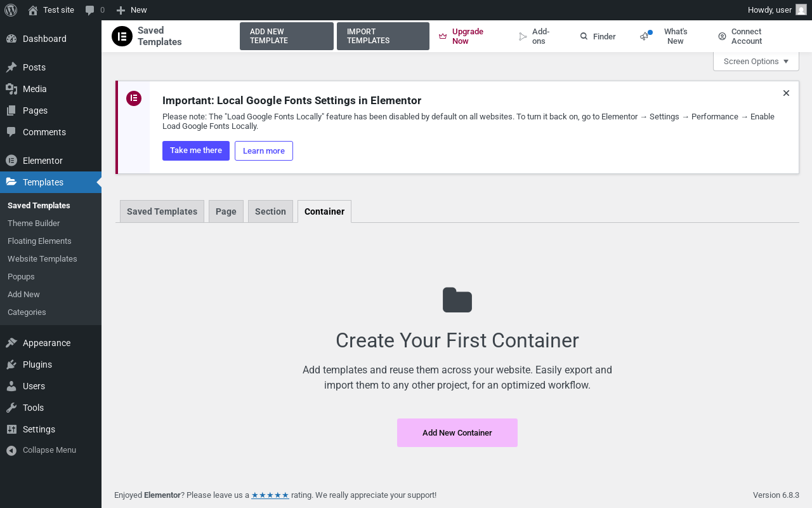Click the Finder magnifier icon

[584, 37]
